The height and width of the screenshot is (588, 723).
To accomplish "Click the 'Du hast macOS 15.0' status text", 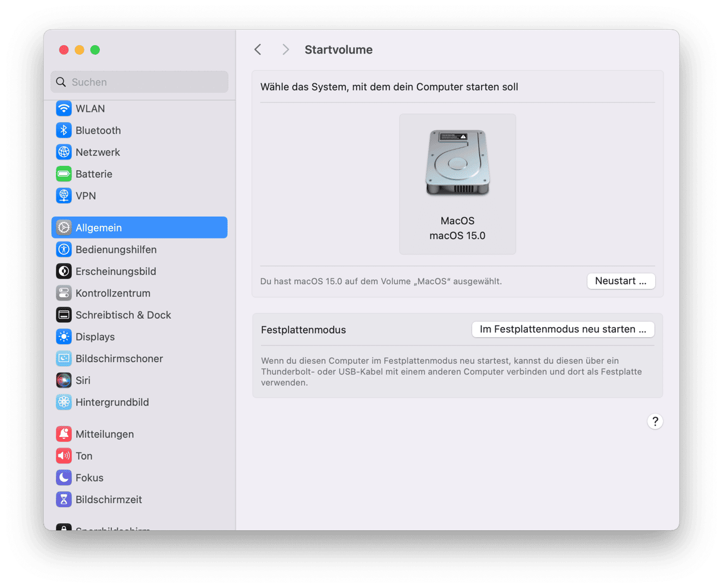I will click(x=381, y=281).
